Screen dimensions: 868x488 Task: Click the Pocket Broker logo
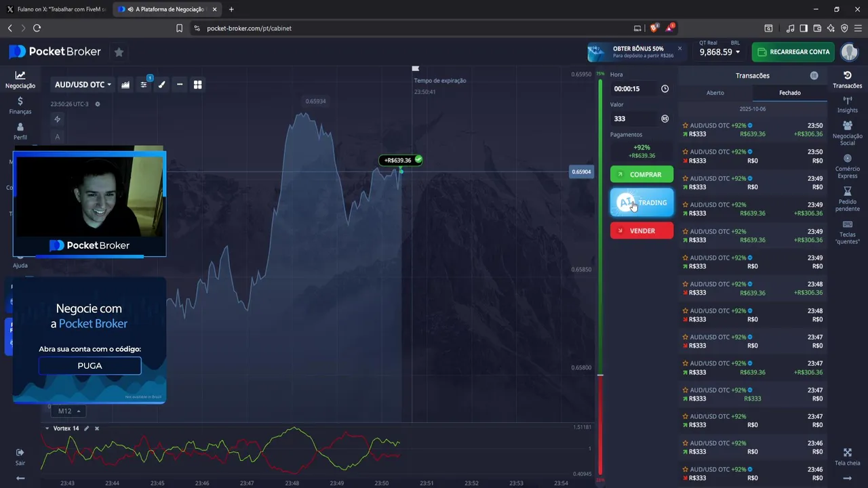[55, 52]
